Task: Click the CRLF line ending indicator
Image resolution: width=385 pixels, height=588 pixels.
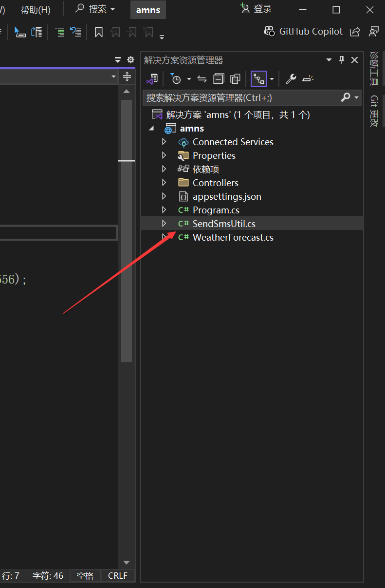Action: coord(118,576)
